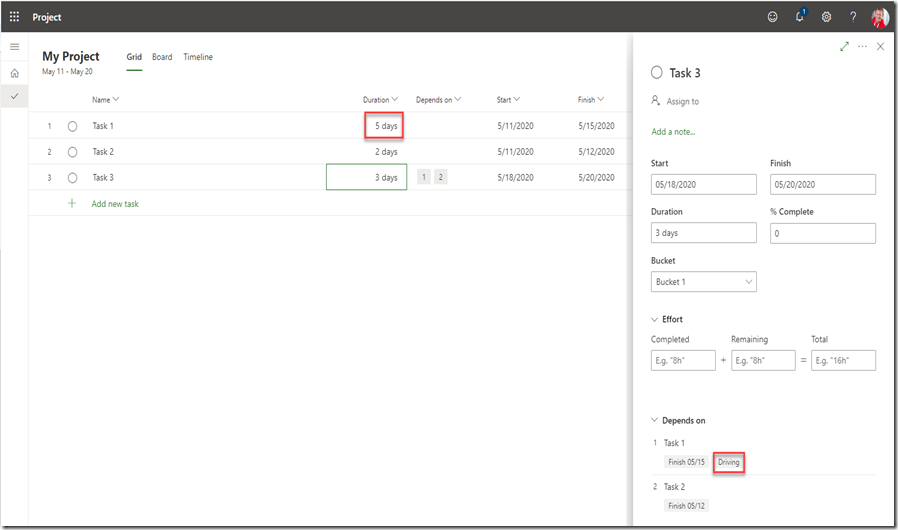Switch to the Board tab
This screenshot has height=530, width=898.
(x=162, y=57)
